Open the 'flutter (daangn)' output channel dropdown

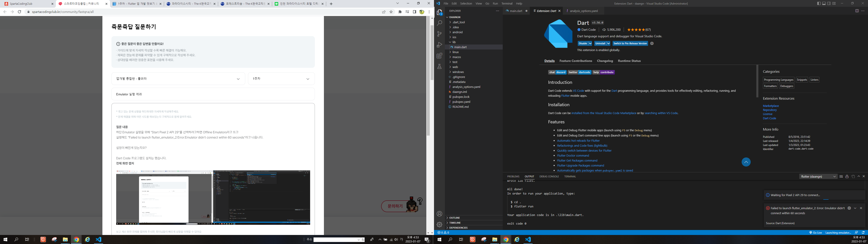(x=818, y=176)
